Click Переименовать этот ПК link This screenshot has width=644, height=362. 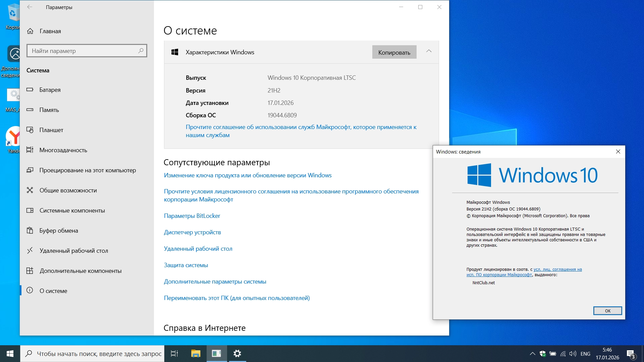[236, 298]
